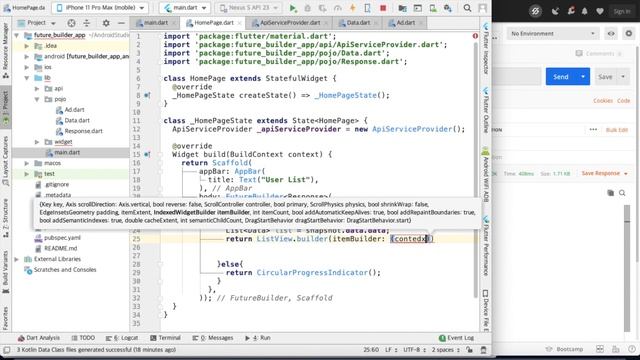Collapse the lib folder in project tree

pos(27,78)
